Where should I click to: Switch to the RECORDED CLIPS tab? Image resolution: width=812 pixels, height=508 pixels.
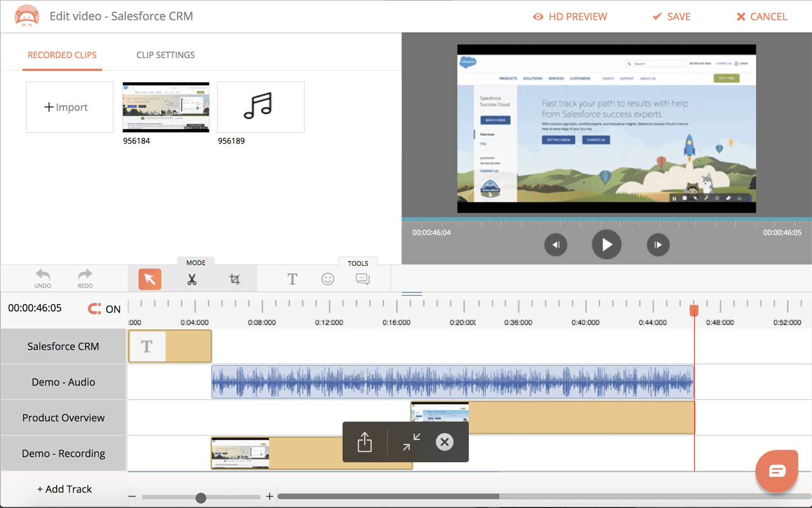point(62,55)
